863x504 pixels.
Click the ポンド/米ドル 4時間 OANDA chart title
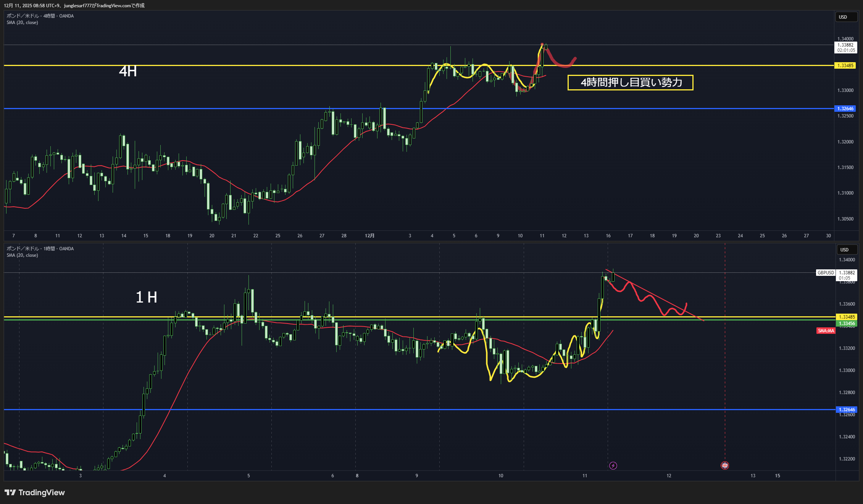(40, 16)
